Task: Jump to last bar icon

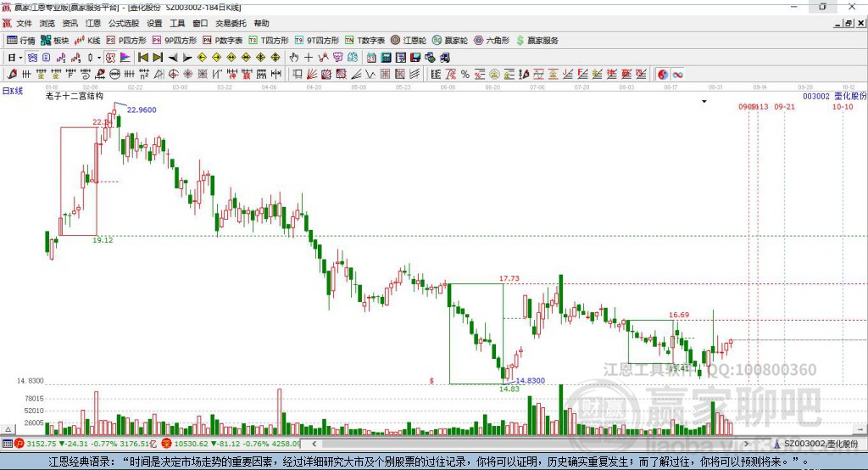Action: pyautogui.click(x=158, y=58)
